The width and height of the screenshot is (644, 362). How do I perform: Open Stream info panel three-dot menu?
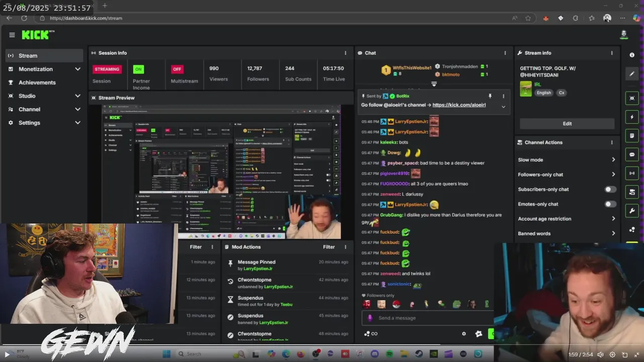(612, 53)
